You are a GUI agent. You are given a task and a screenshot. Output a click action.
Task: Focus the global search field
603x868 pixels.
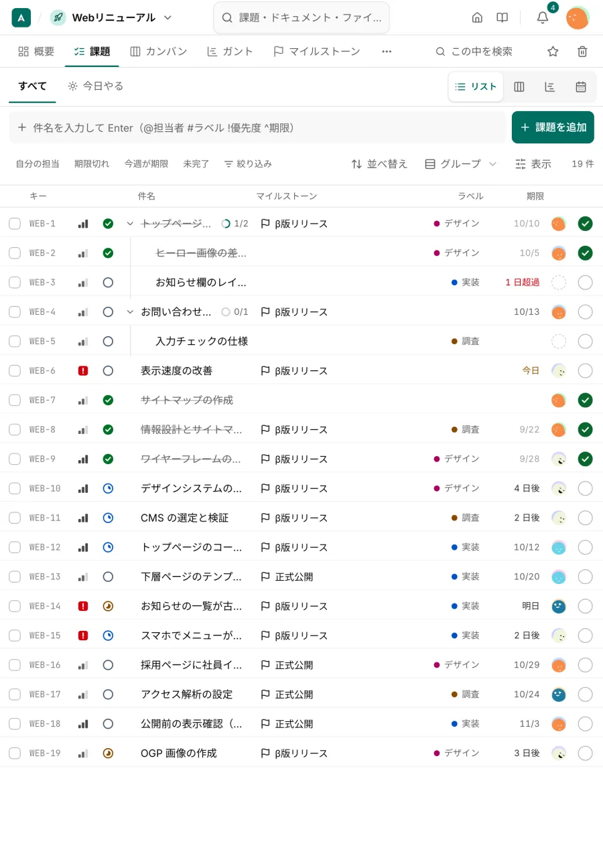point(301,17)
